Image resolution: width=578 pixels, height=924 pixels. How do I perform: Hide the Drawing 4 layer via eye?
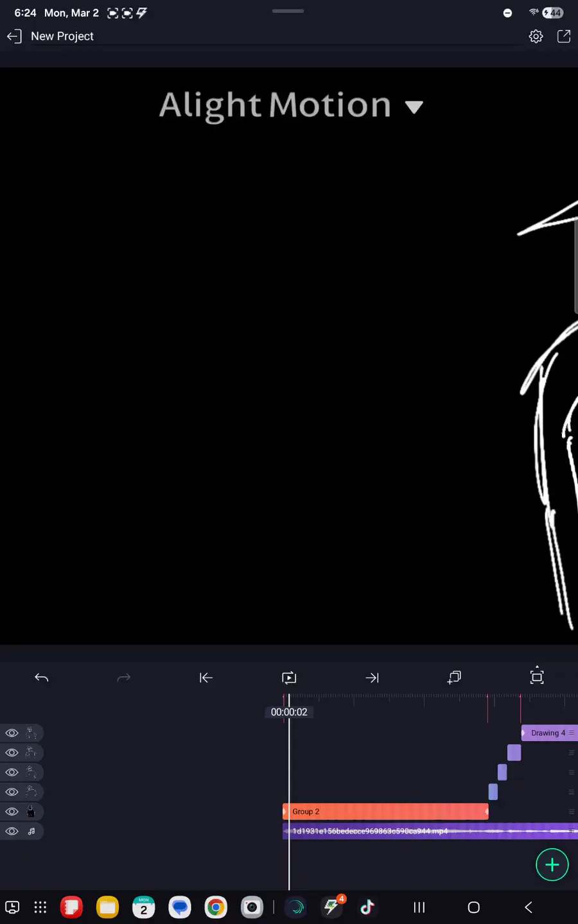[12, 733]
